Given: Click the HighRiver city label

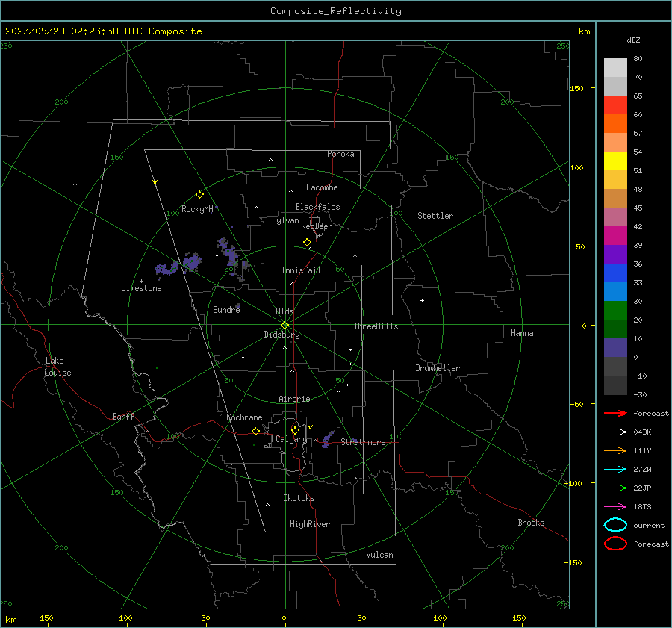Looking at the screenshot, I should 310,524.
